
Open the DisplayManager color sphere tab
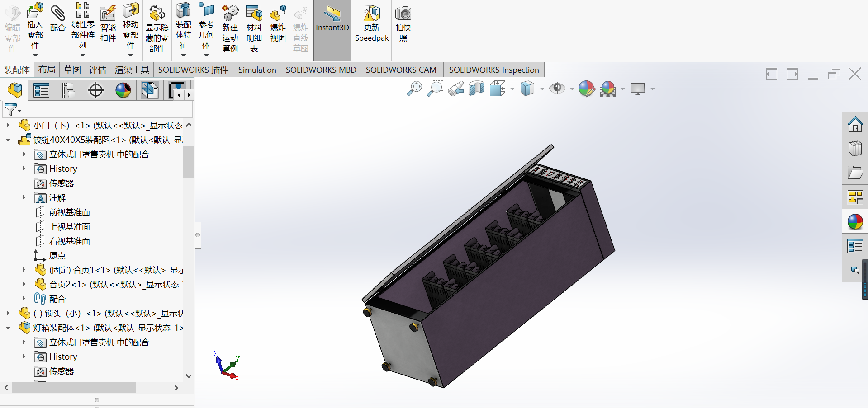tap(123, 90)
